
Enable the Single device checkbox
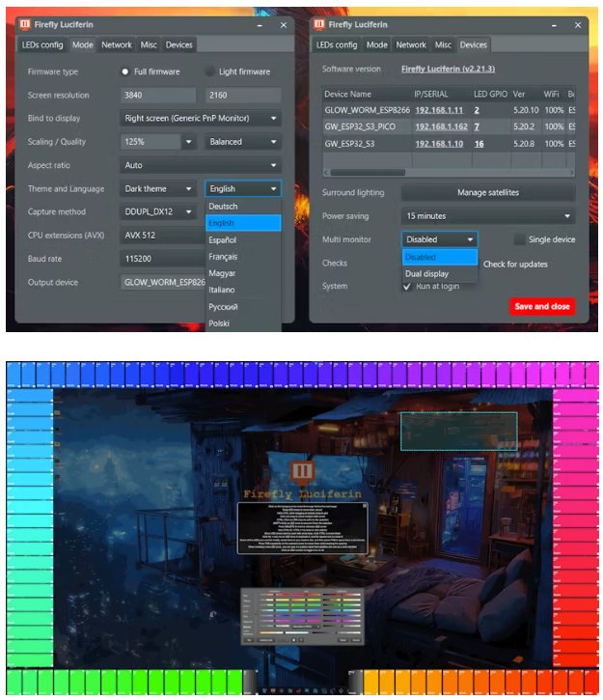coord(520,239)
